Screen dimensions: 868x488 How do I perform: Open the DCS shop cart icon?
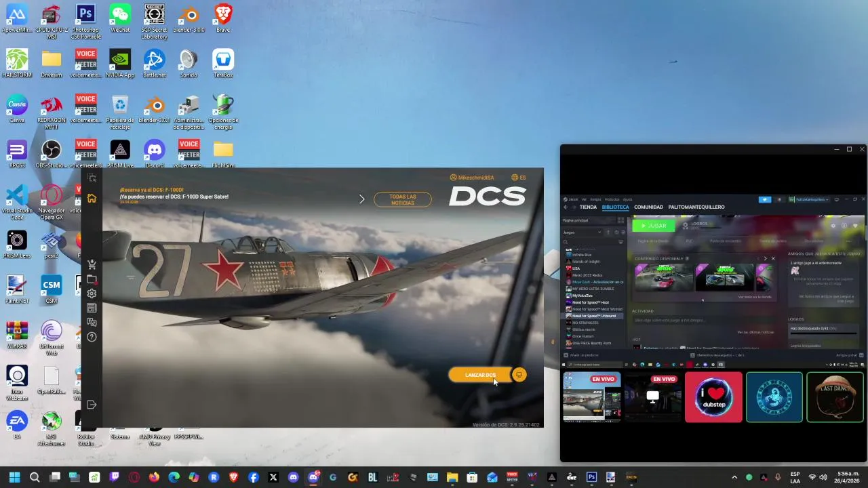pyautogui.click(x=92, y=264)
